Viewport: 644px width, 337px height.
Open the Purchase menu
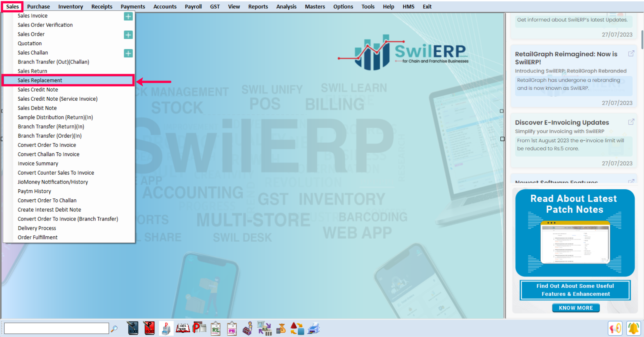pos(38,6)
